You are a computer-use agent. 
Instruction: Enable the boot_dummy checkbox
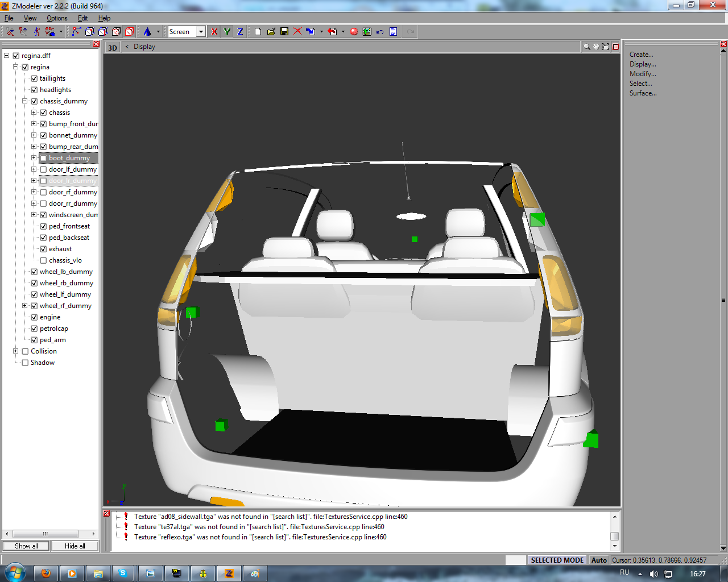(x=43, y=158)
